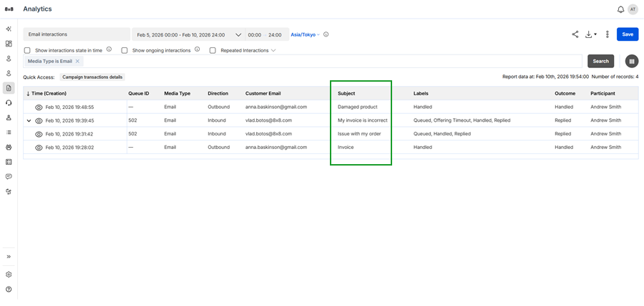Open the three-dot more options menu
The height and width of the screenshot is (306, 644).
pos(608,34)
